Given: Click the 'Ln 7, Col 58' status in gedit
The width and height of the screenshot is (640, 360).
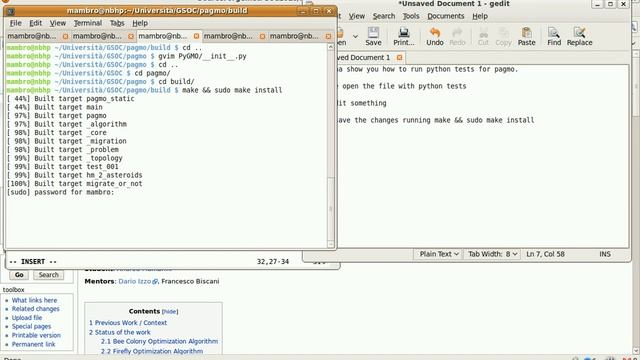Looking at the screenshot, I should pos(545,254).
